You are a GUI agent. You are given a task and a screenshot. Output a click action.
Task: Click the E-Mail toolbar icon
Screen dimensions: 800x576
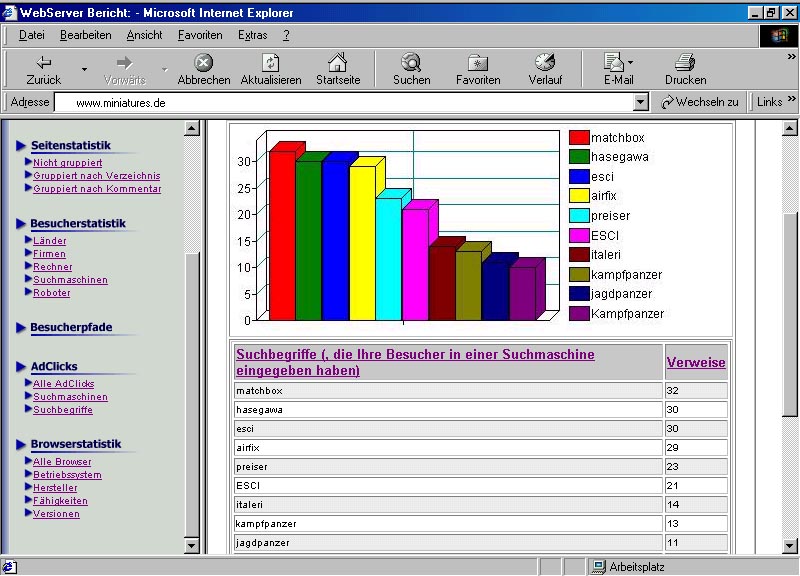(614, 63)
